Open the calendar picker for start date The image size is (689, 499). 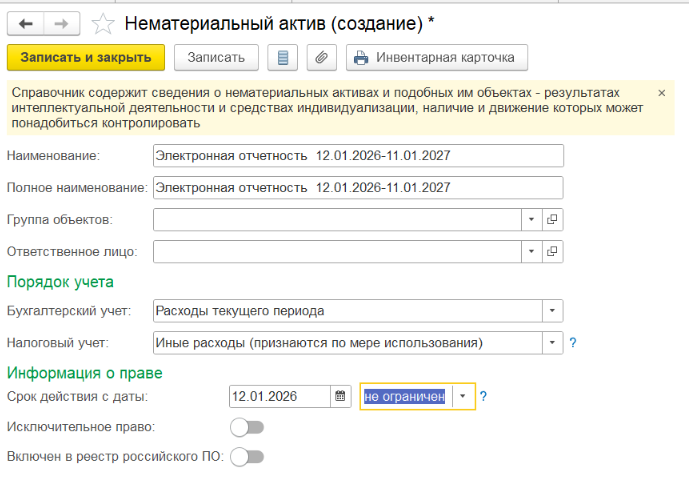click(x=341, y=396)
